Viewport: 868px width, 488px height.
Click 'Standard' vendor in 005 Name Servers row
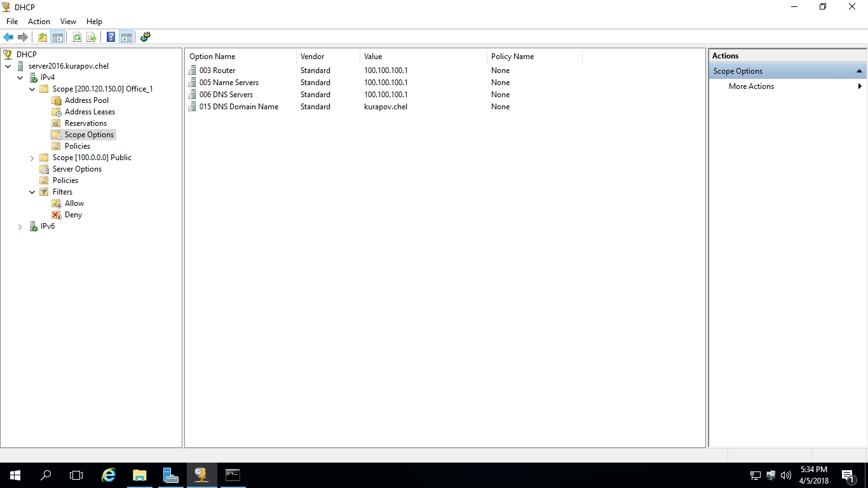coord(315,83)
